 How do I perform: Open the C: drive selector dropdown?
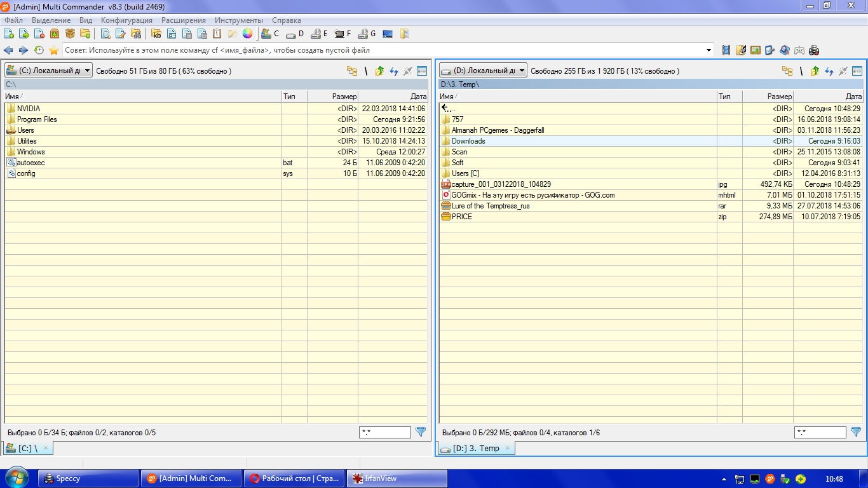(x=48, y=71)
